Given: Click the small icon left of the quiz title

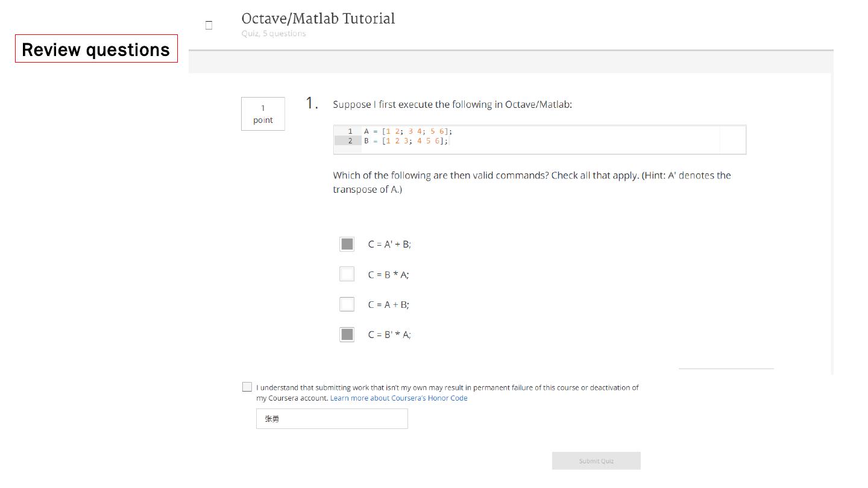Looking at the screenshot, I should coord(209,25).
